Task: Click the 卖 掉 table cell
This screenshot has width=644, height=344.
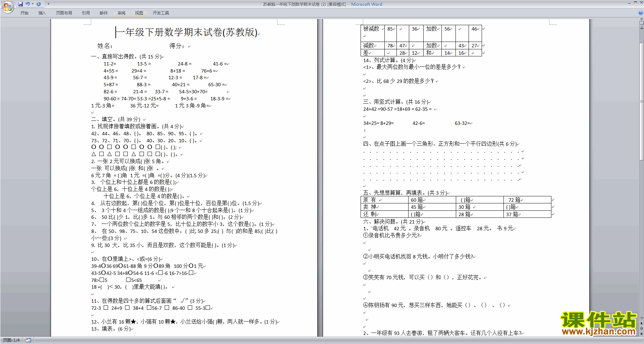Action: point(384,207)
